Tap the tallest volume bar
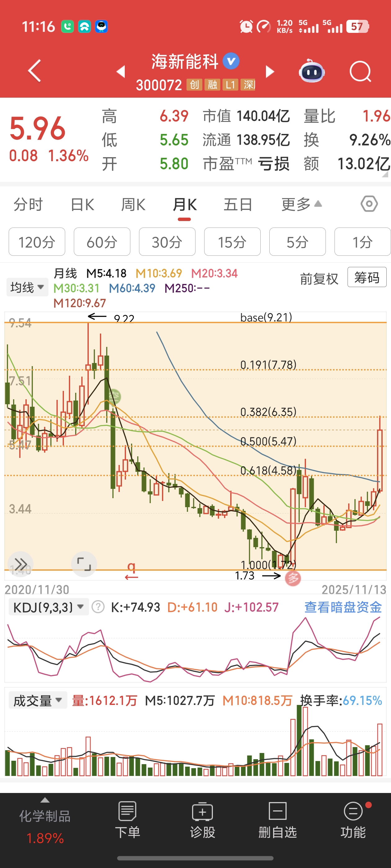391x868 pixels. 299,740
